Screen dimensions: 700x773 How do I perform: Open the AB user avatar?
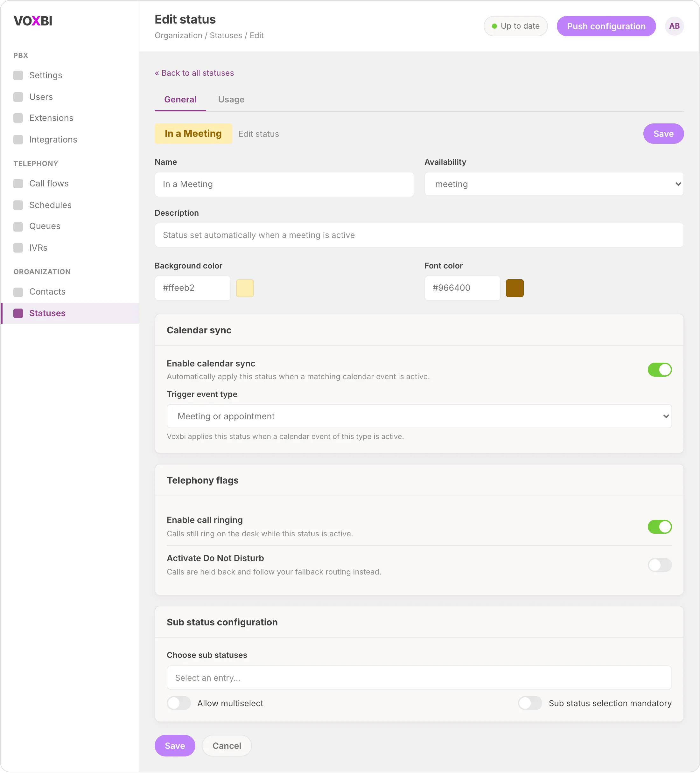pos(674,26)
